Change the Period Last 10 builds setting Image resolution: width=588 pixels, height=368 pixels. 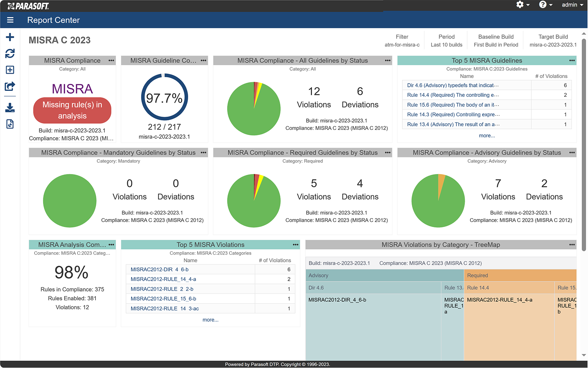click(x=447, y=41)
